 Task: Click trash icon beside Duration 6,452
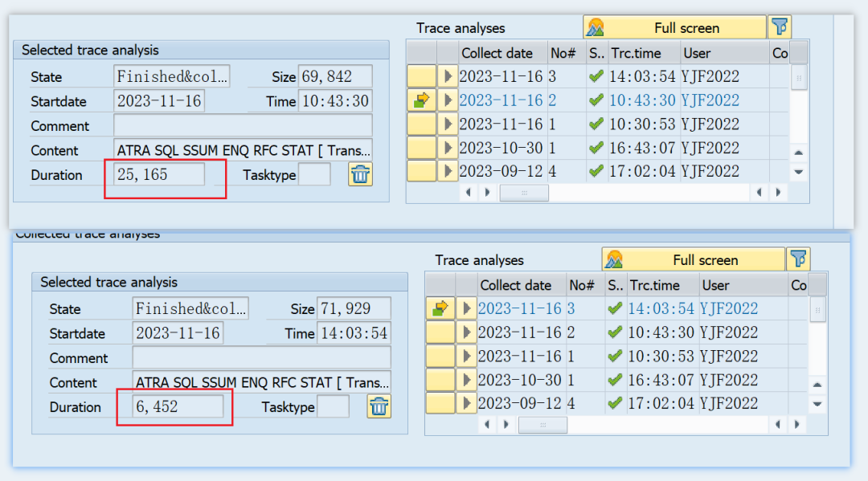point(379,407)
